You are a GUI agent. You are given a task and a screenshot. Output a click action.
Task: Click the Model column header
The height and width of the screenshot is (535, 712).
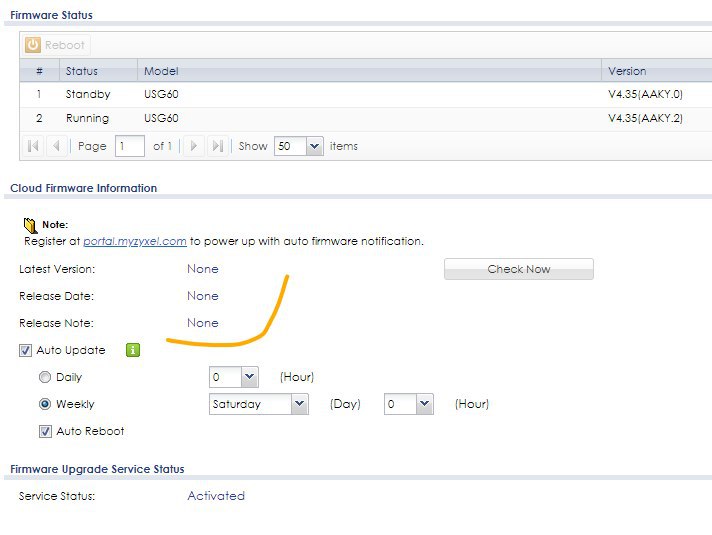point(369,71)
